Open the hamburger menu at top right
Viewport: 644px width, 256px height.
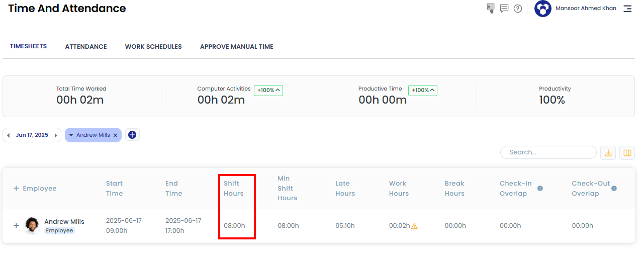(627, 9)
